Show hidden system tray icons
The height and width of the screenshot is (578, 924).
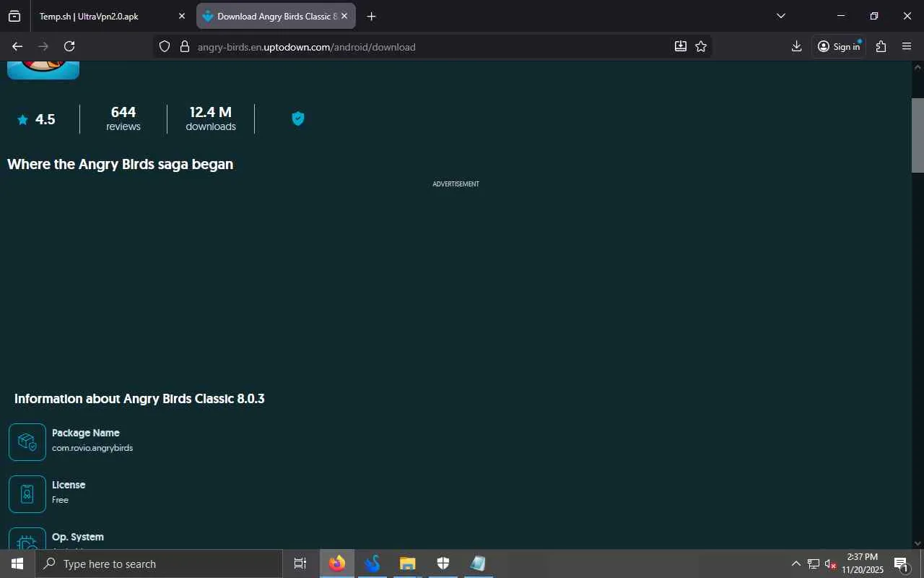[x=796, y=564]
